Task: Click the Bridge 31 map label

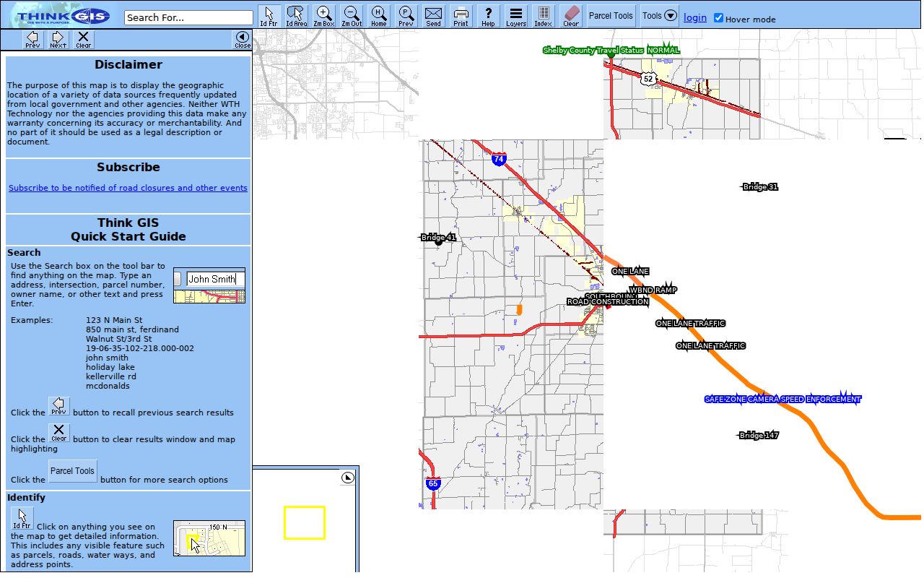Action: click(x=760, y=187)
